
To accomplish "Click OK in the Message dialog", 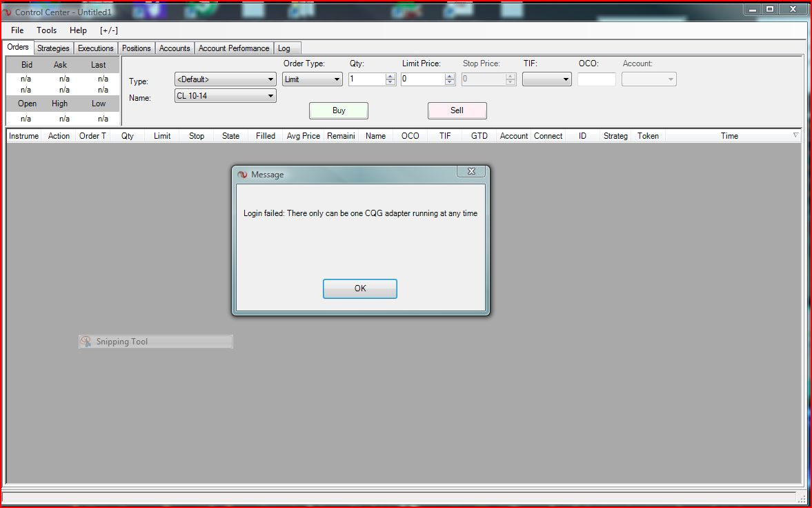I will pyautogui.click(x=360, y=289).
